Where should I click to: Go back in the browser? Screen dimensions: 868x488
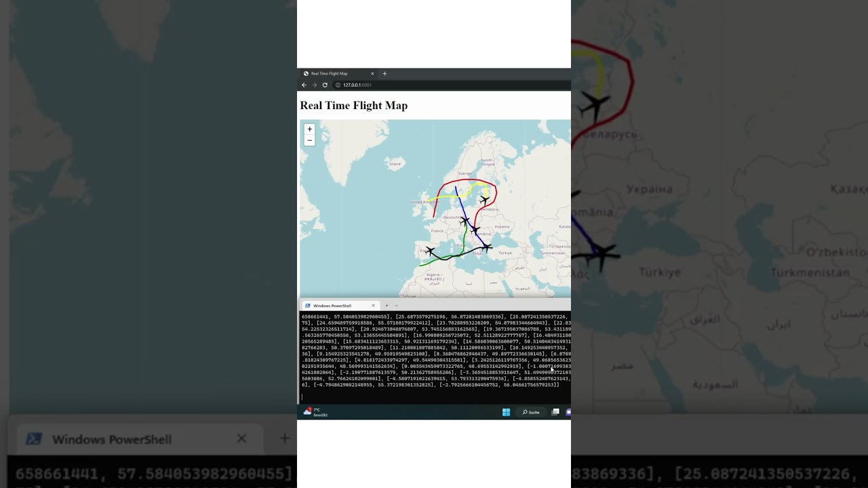pos(304,85)
